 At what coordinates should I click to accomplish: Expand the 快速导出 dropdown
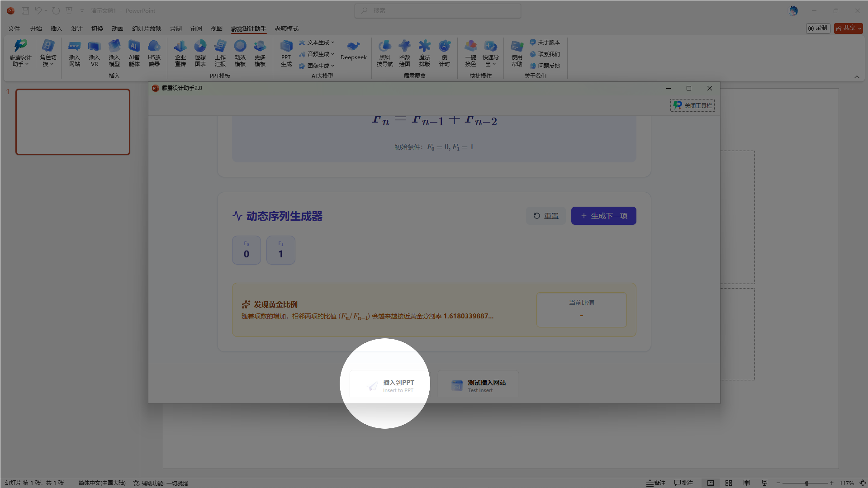(490, 53)
